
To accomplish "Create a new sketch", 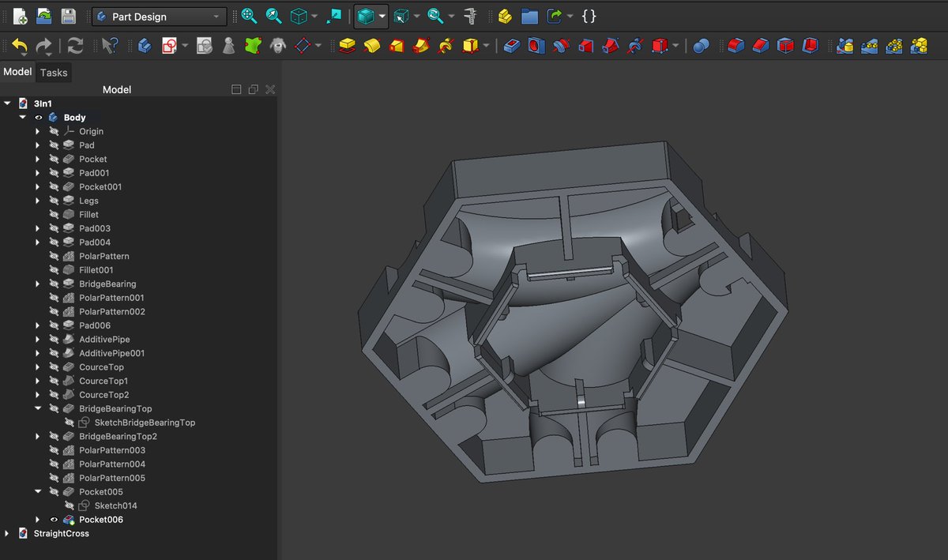I will [x=169, y=47].
